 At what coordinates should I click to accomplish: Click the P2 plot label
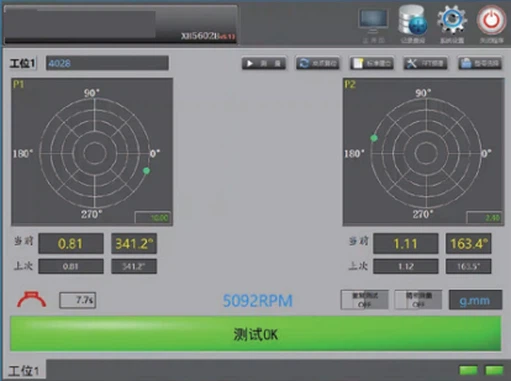click(x=350, y=84)
